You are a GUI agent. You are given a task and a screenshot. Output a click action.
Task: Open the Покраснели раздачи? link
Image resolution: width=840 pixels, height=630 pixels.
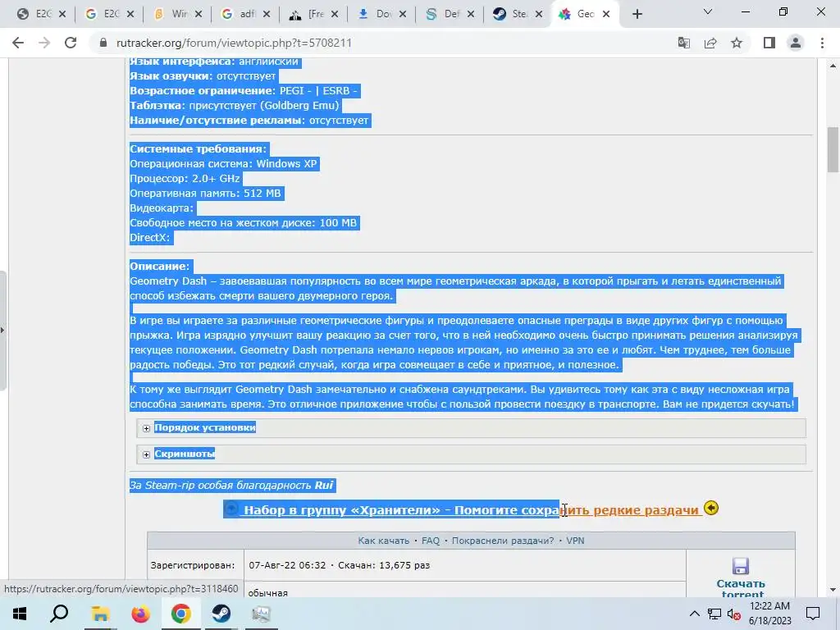[503, 541]
